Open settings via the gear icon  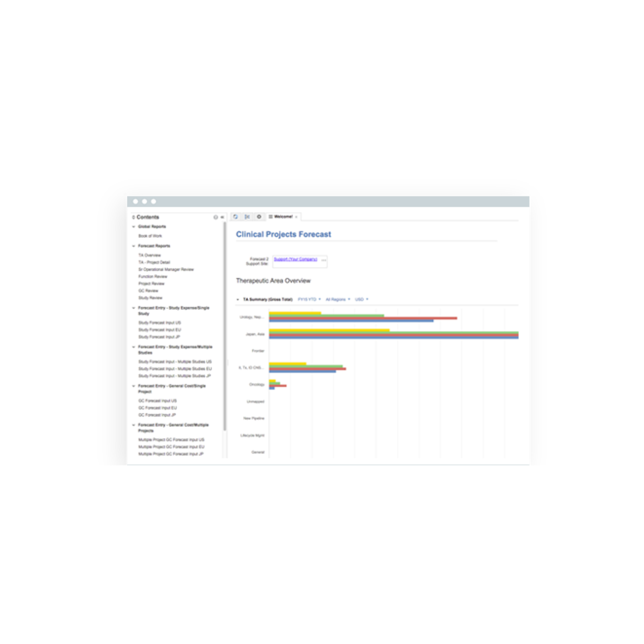coord(258,217)
